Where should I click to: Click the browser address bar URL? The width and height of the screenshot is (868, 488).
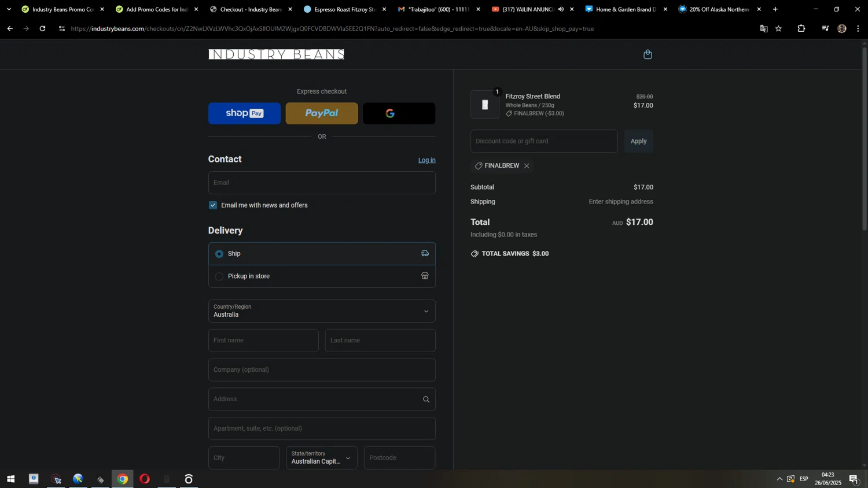click(332, 28)
